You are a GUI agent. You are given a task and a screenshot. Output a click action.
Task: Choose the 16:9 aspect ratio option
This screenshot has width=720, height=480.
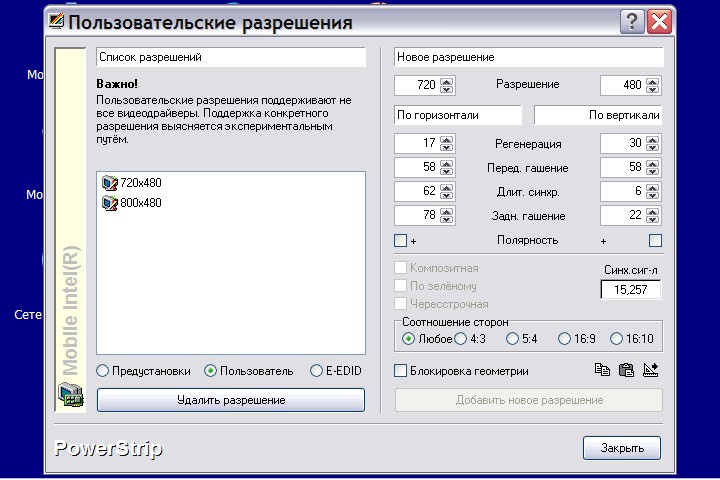tap(565, 339)
